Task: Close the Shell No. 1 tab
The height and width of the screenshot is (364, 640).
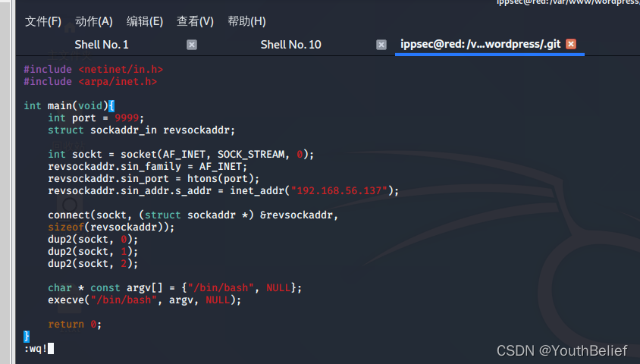Action: pos(192,45)
